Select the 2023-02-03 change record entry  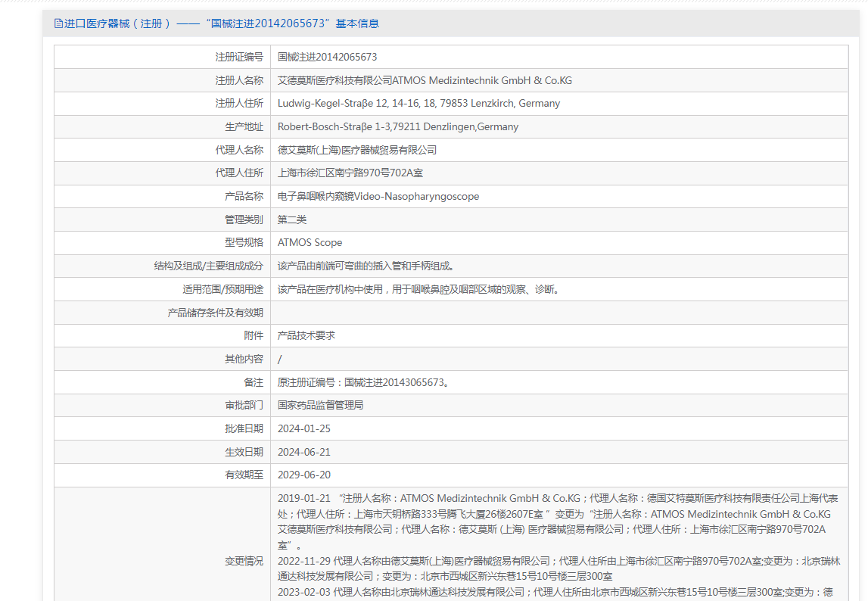point(555,592)
